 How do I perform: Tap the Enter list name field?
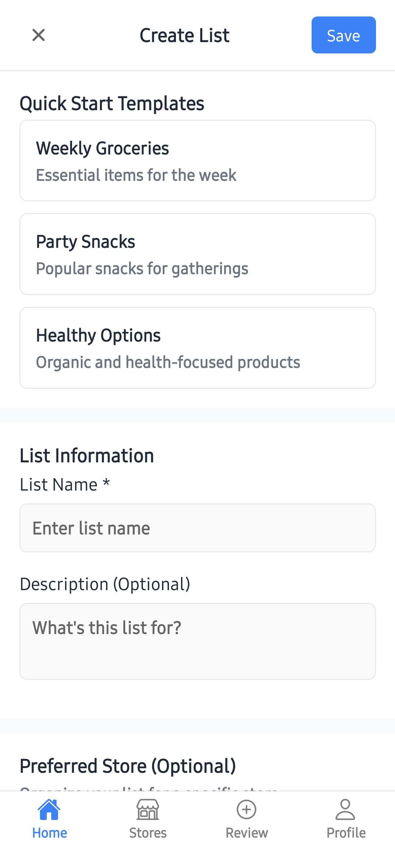tap(197, 527)
